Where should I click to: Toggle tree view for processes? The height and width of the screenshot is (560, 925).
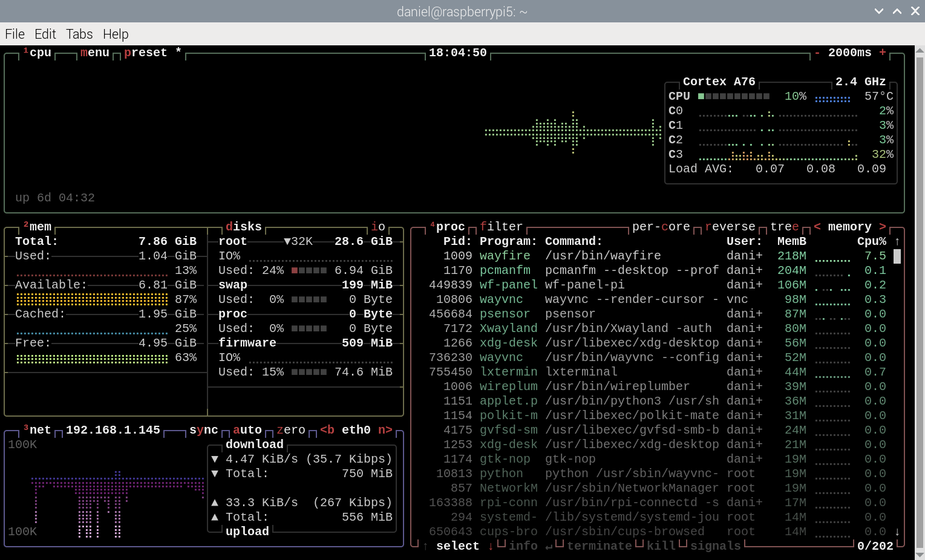click(x=785, y=227)
